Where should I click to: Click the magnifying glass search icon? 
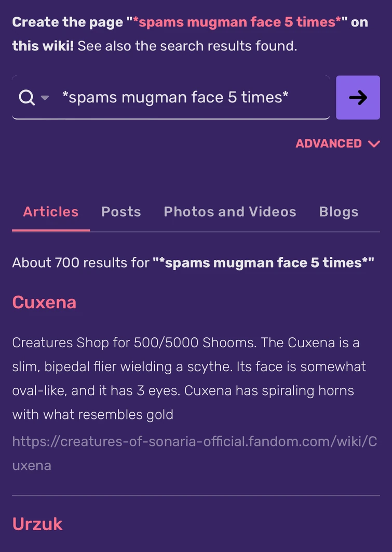(26, 97)
